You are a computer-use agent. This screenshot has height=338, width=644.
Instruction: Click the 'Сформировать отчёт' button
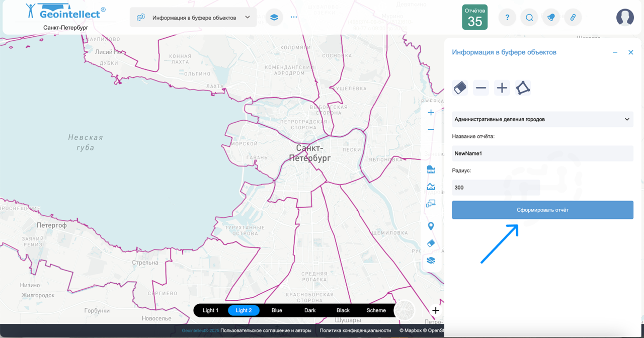pyautogui.click(x=542, y=210)
